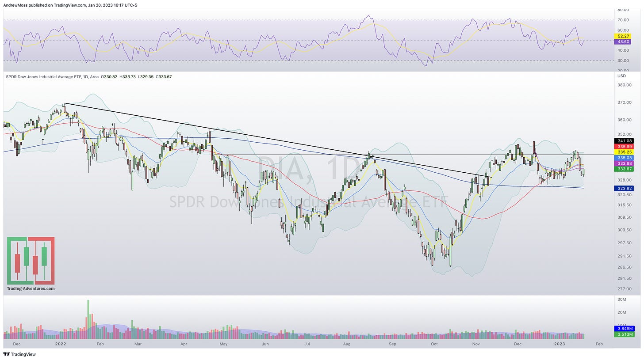Click the 281.50 price axis label
Screen dimensions: 644x360
pyautogui.click(x=624, y=278)
